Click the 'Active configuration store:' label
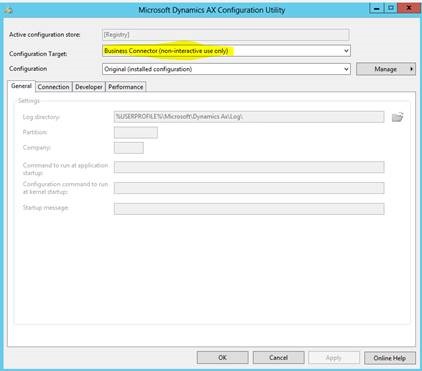Viewport: 422px width, 371px height. [x=45, y=35]
